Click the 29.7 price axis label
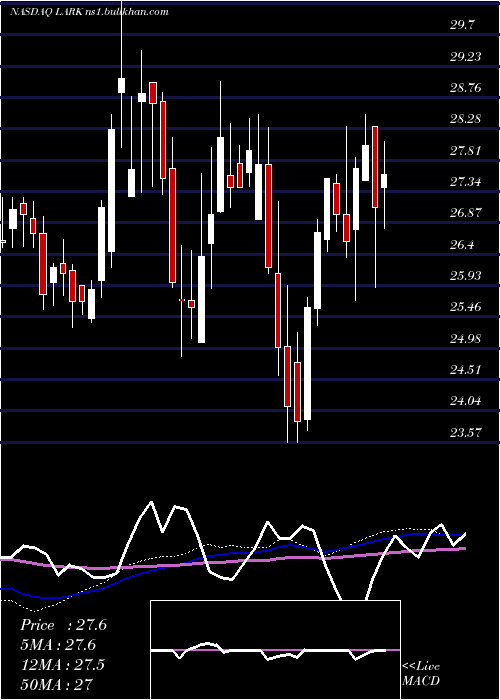Screen dimensions: 500x700 point(462,25)
